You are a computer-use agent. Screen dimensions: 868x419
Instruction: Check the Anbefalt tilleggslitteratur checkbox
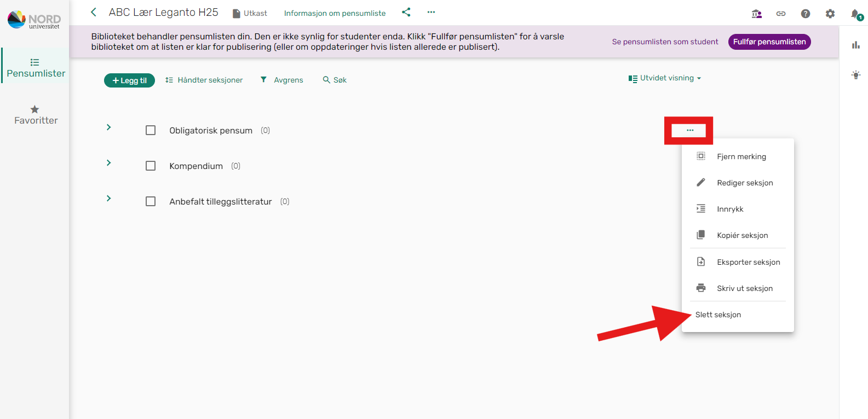pos(151,201)
